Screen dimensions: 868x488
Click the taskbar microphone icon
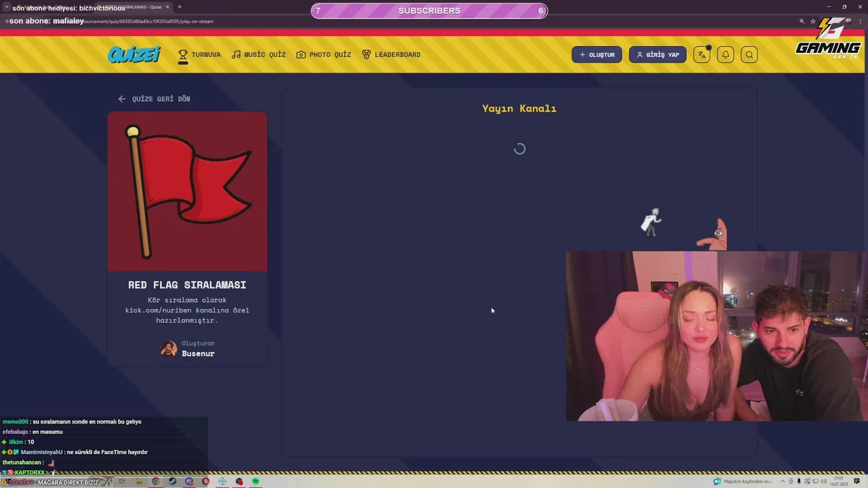(799, 481)
